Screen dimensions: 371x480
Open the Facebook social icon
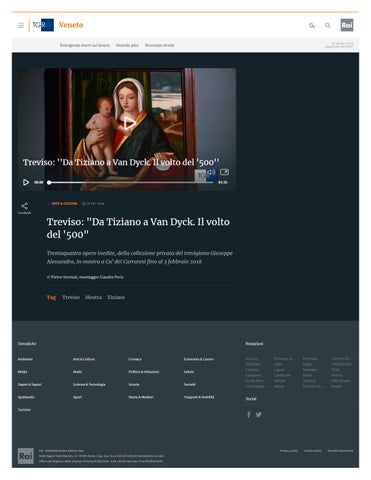[x=249, y=414]
